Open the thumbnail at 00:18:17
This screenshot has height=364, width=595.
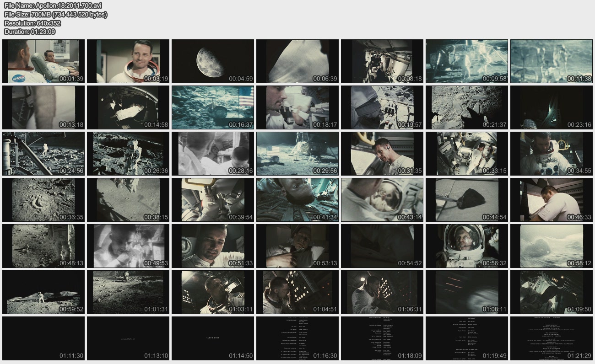pyautogui.click(x=297, y=107)
